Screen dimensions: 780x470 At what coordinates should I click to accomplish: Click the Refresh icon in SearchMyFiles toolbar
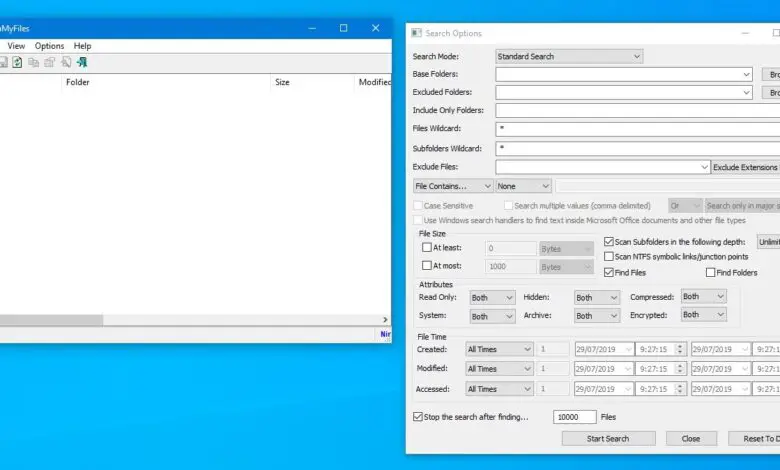point(17,62)
